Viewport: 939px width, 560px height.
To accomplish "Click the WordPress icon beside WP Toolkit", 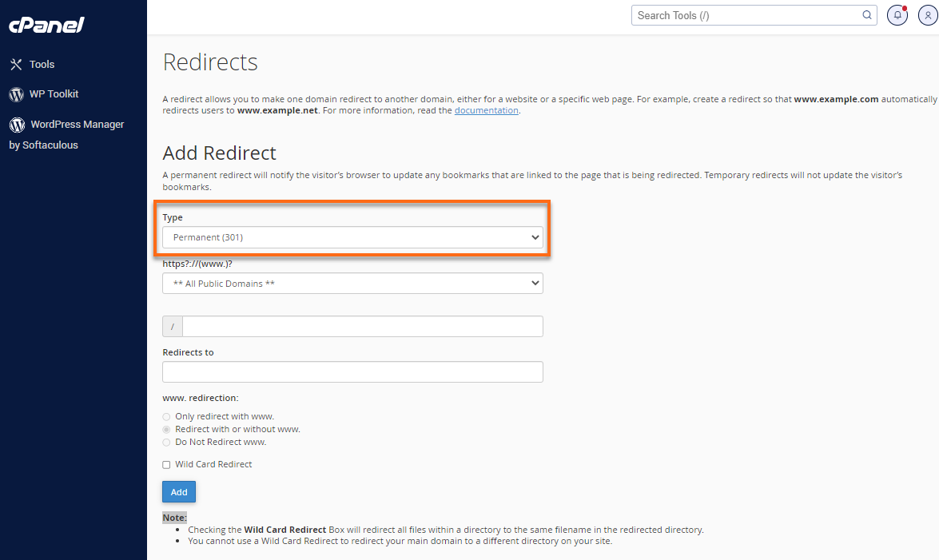I will coord(16,93).
